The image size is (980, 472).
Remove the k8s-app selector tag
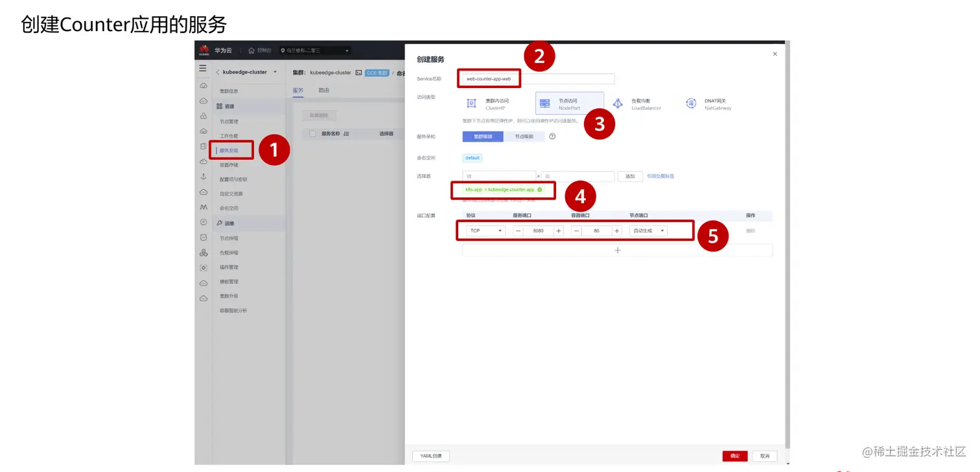click(x=539, y=190)
